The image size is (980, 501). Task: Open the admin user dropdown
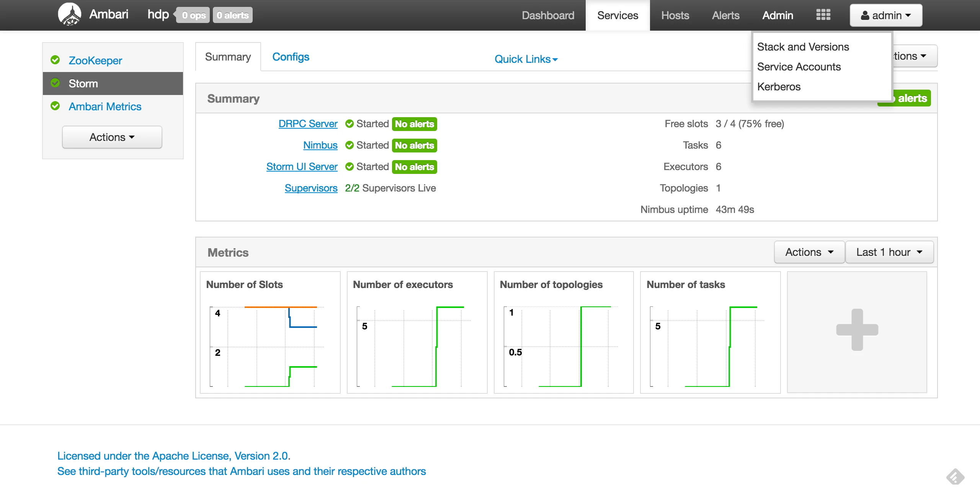click(886, 15)
